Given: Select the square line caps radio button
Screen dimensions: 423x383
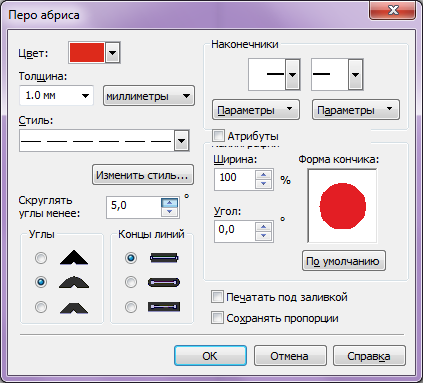Looking at the screenshot, I should pos(131,258).
